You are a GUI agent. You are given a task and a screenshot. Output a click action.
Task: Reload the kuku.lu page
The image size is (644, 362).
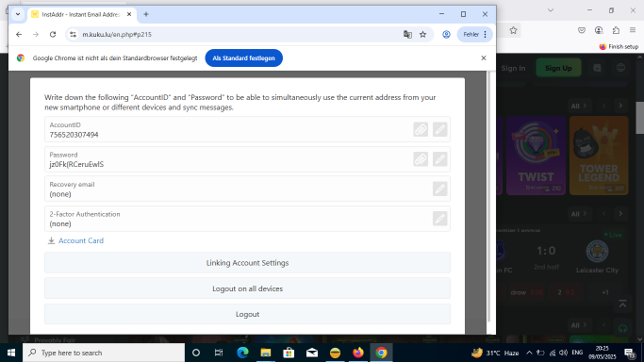[53, 35]
